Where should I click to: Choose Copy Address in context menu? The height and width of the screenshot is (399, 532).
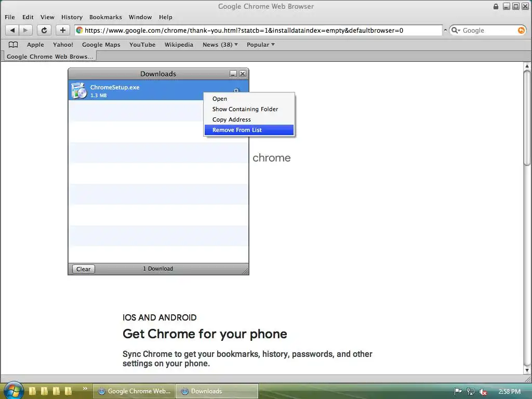tap(249, 119)
